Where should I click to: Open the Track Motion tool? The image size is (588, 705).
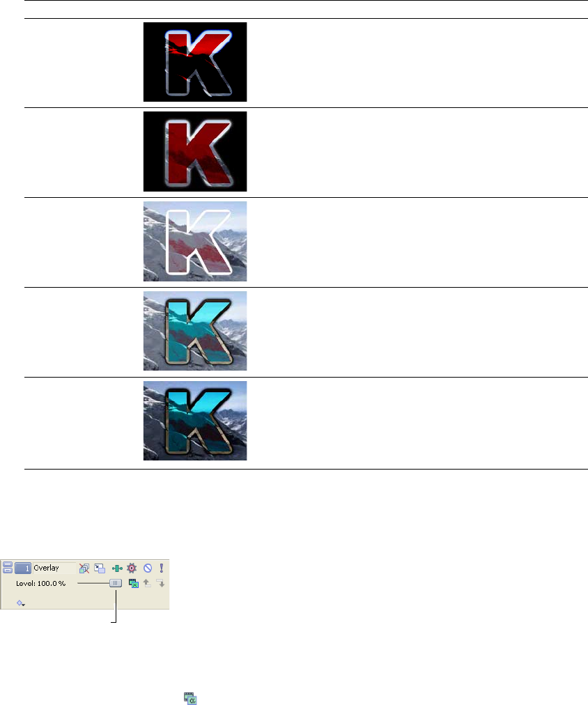[100, 568]
